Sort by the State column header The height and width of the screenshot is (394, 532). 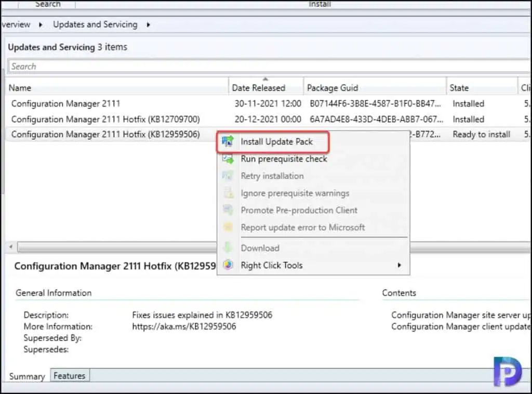coord(482,88)
